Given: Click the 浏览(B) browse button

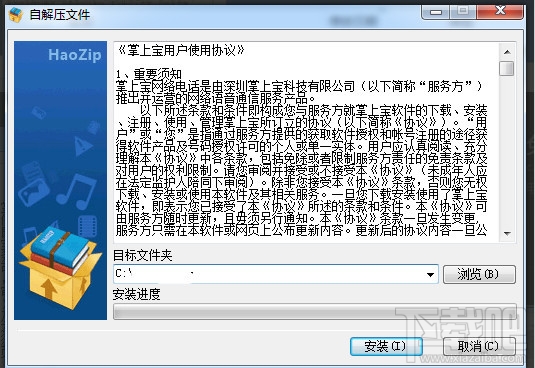Looking at the screenshot, I should pyautogui.click(x=479, y=274).
